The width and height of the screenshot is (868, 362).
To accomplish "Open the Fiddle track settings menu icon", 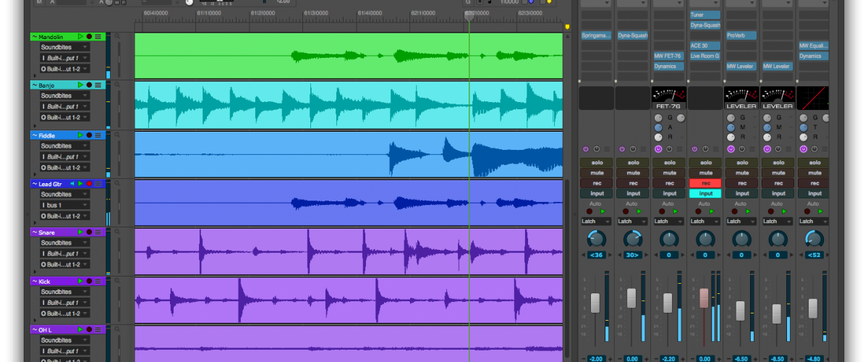I will coord(98,135).
